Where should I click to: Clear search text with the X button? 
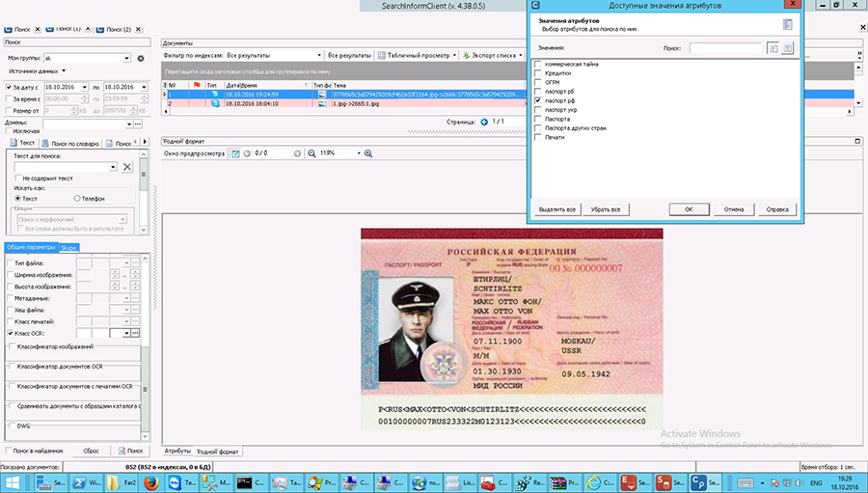click(127, 167)
